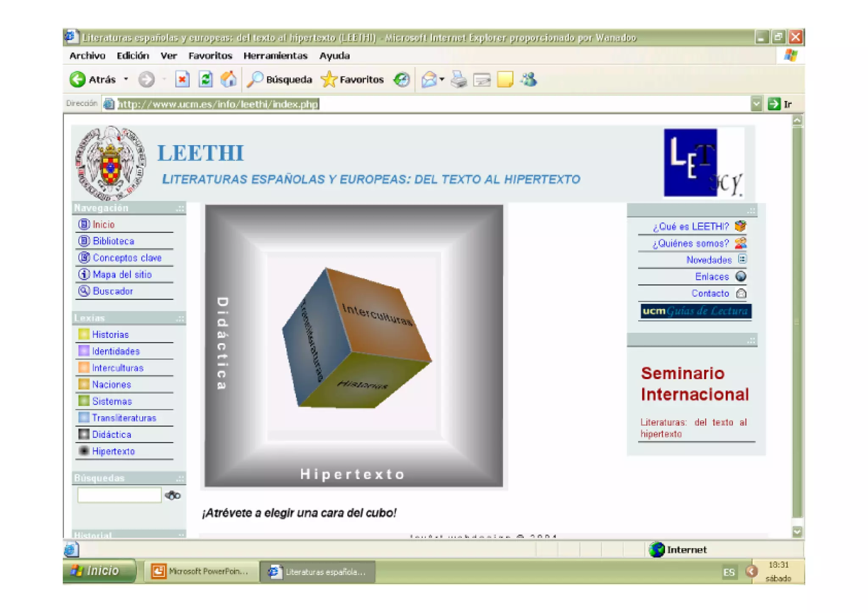Open the Favoritos star panel

(x=352, y=79)
